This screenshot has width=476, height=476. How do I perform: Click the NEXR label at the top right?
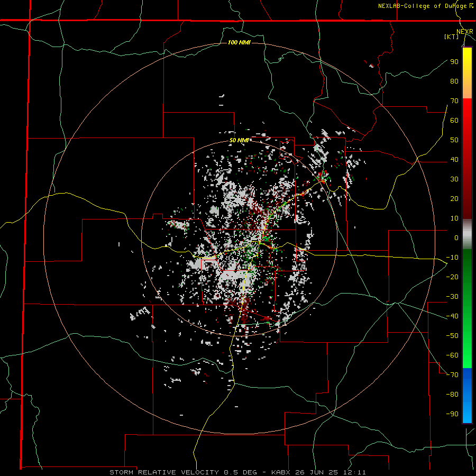pos(465,32)
